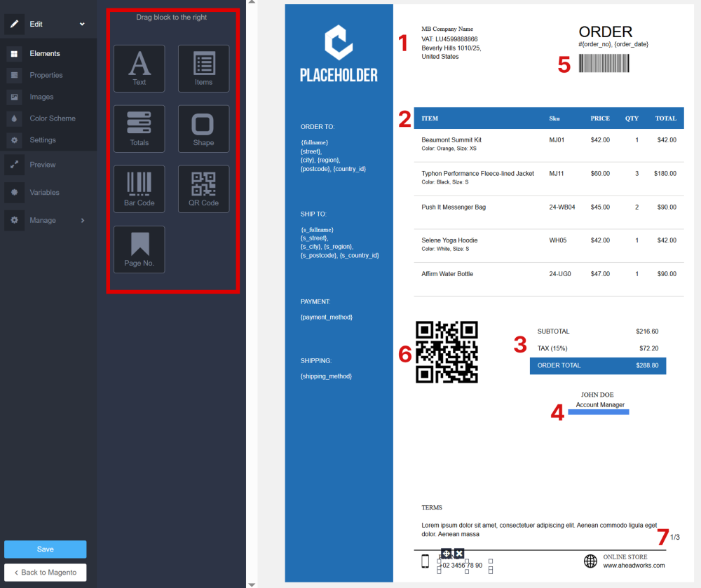The height and width of the screenshot is (588, 701).
Task: Click the Sku column header
Action: 554,118
